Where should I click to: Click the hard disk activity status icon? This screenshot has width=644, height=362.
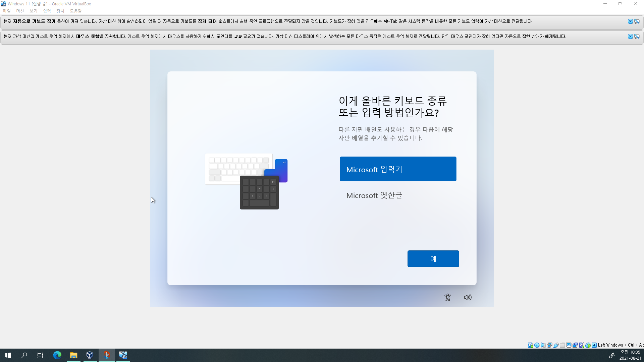pyautogui.click(x=530, y=345)
